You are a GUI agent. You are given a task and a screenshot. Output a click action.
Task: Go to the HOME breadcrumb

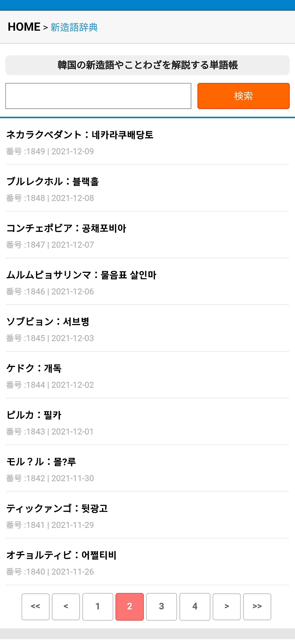24,27
